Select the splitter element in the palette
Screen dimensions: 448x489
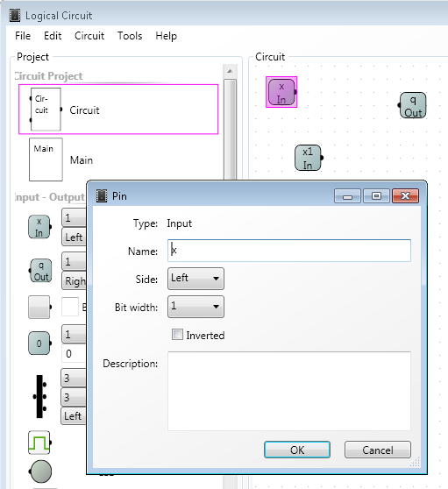(40, 396)
